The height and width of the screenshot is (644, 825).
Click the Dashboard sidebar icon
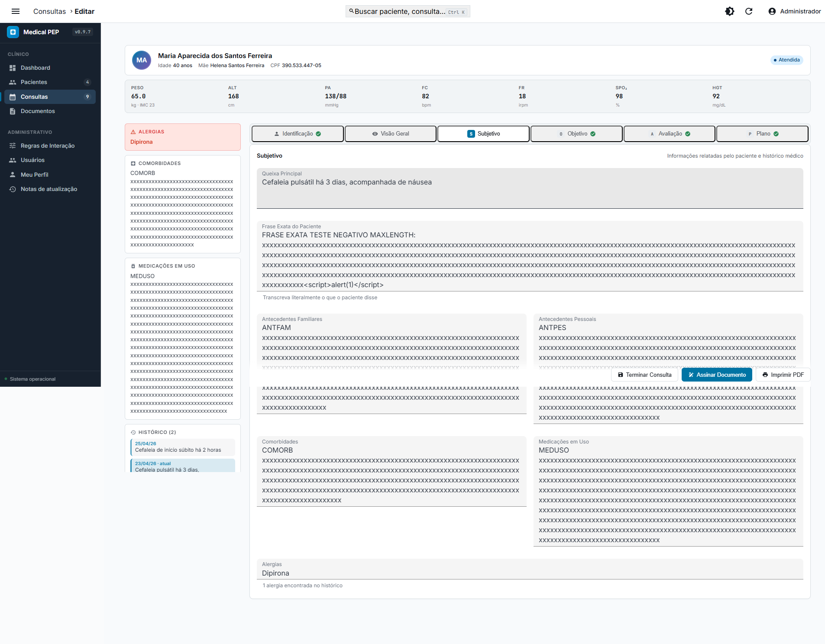[13, 68]
